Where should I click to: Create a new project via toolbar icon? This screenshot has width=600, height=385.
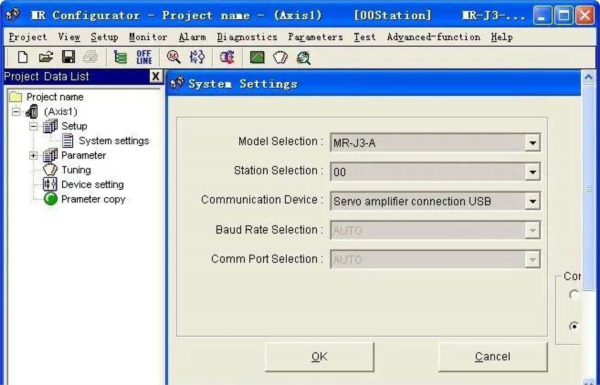23,57
